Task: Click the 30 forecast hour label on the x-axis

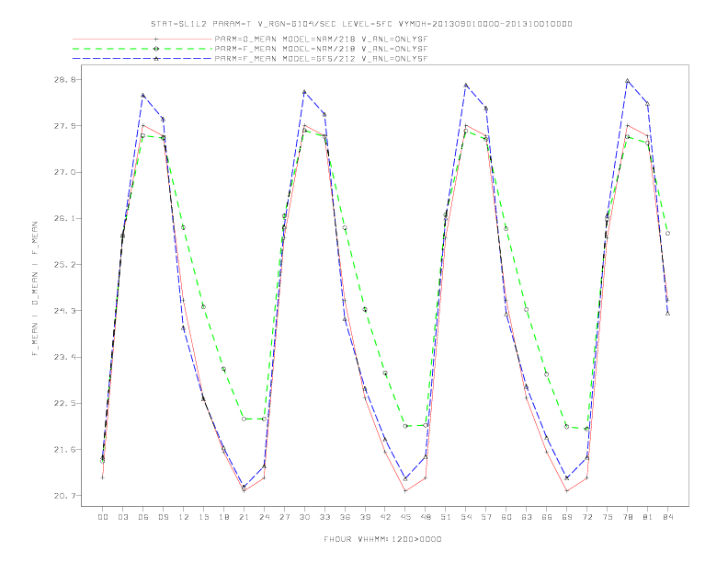Action: (x=304, y=517)
